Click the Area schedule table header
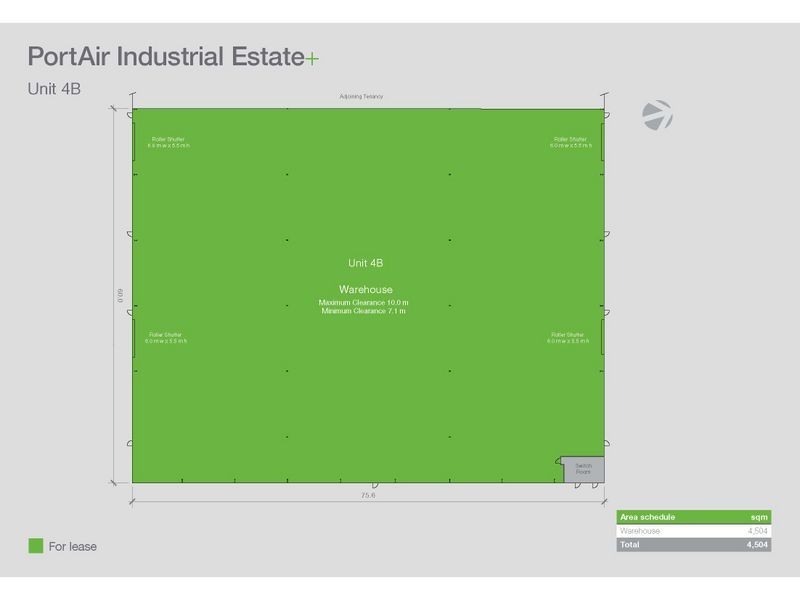 coord(694,517)
